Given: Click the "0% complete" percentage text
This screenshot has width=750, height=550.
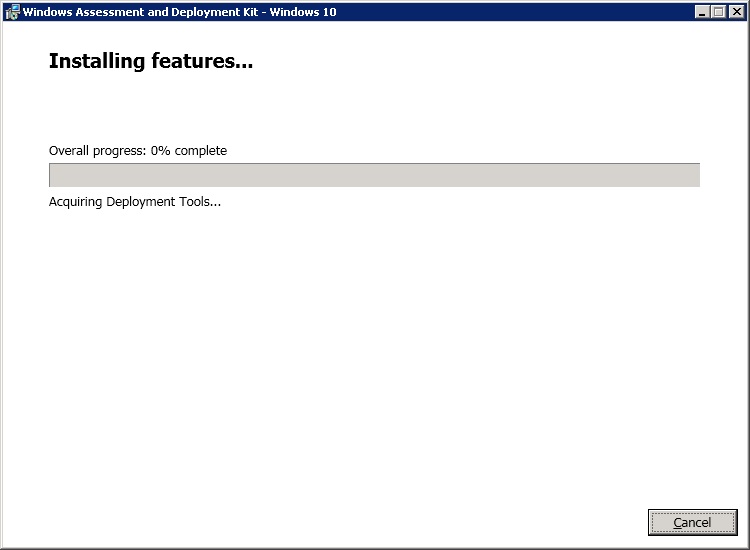Looking at the screenshot, I should (x=189, y=151).
